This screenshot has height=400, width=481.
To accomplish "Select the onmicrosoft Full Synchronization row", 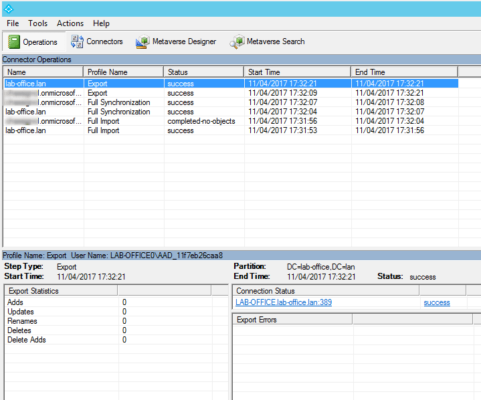I will tap(231, 102).
